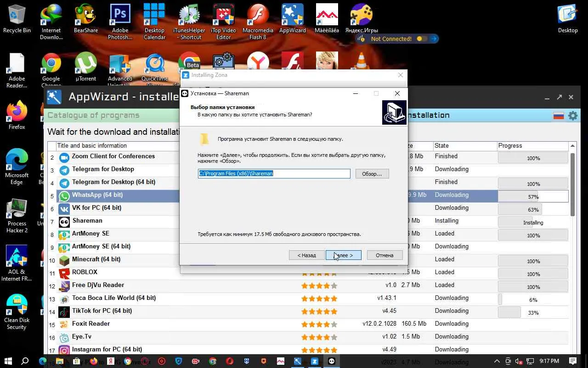Sort AppWizard list by State column
This screenshot has width=588, height=368.
[464, 146]
